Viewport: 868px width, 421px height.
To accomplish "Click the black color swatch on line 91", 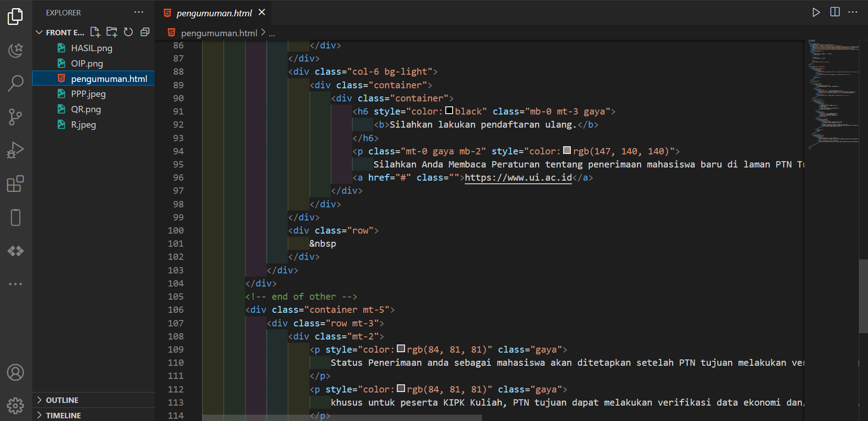I will click(449, 110).
